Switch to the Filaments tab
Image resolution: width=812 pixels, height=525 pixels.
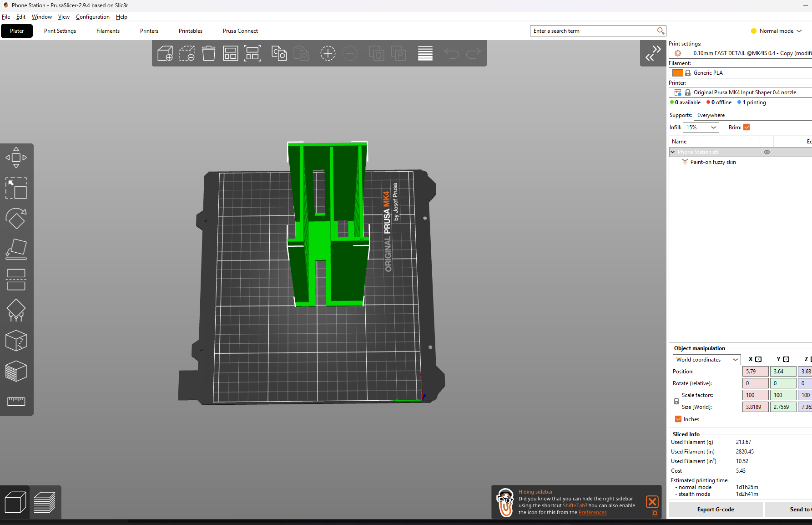(x=108, y=31)
